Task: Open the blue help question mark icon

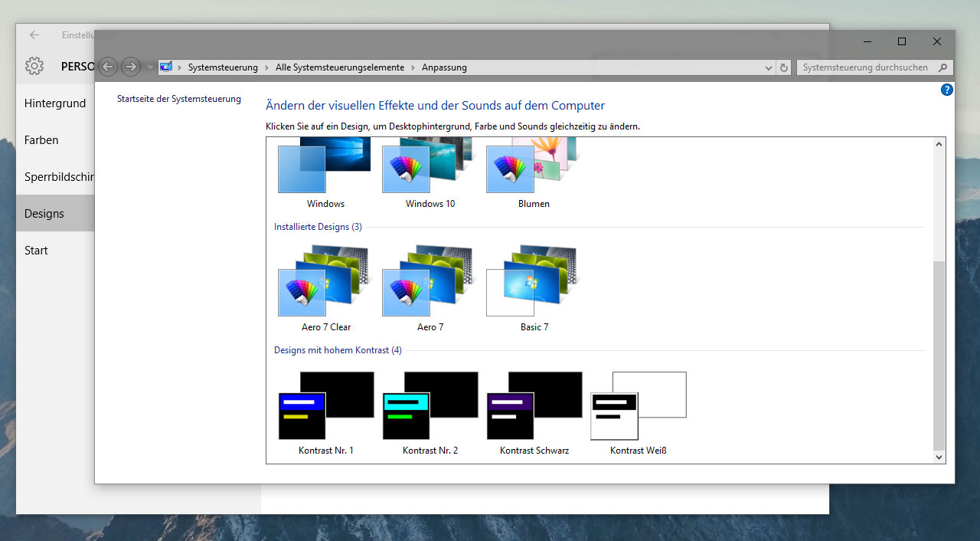Action: click(946, 90)
